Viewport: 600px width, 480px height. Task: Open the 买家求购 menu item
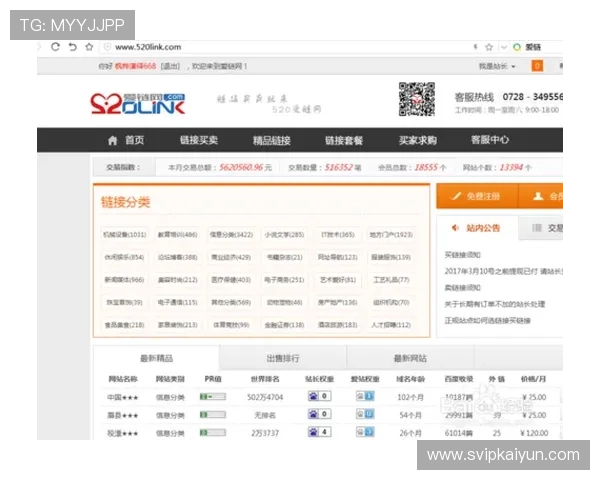[417, 140]
